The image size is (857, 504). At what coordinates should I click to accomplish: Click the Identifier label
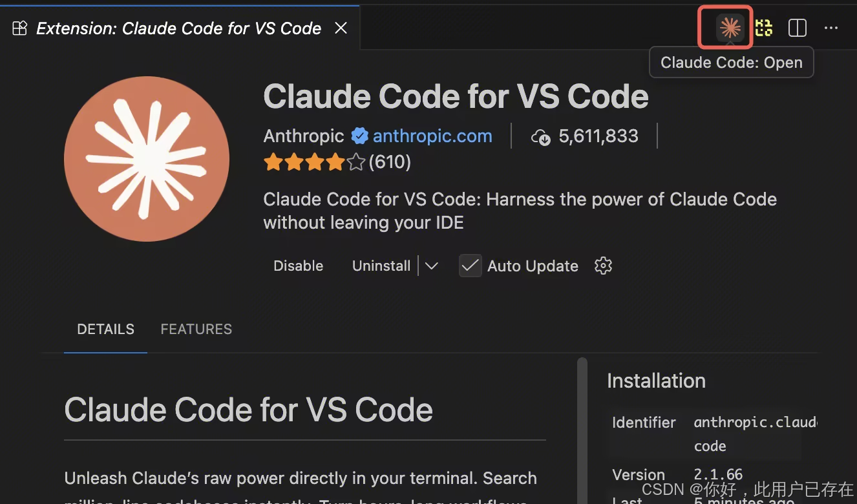(x=644, y=423)
